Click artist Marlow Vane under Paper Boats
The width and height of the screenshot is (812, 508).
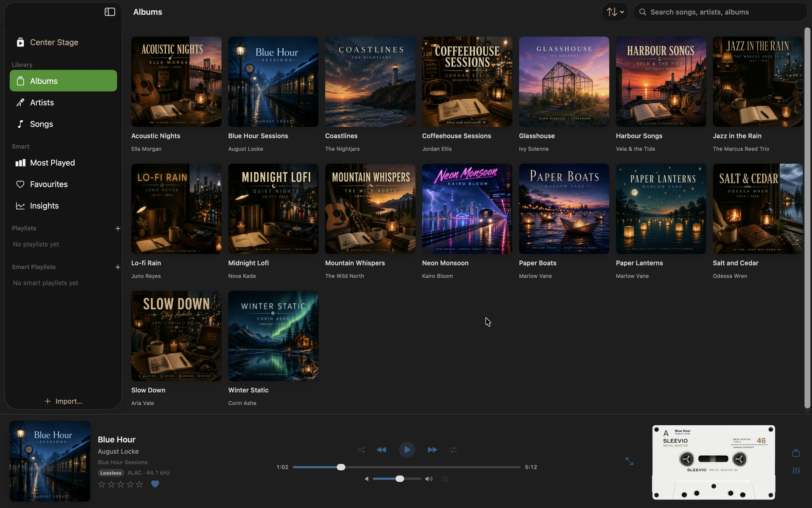[x=535, y=276]
